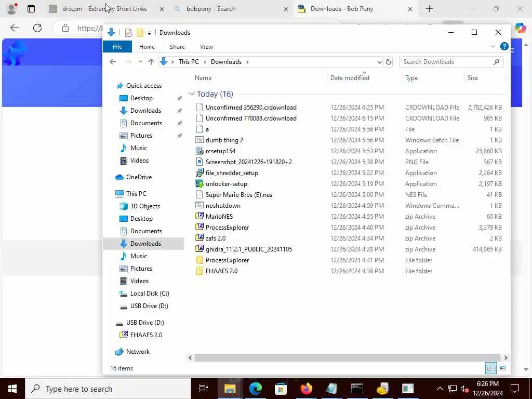Go up one level with the Up arrow
This screenshot has height=399, width=532.
[151, 62]
